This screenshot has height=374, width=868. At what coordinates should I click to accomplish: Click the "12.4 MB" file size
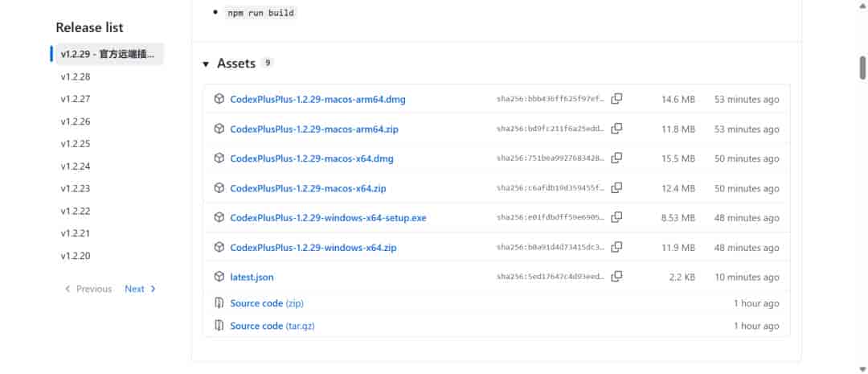pos(678,188)
